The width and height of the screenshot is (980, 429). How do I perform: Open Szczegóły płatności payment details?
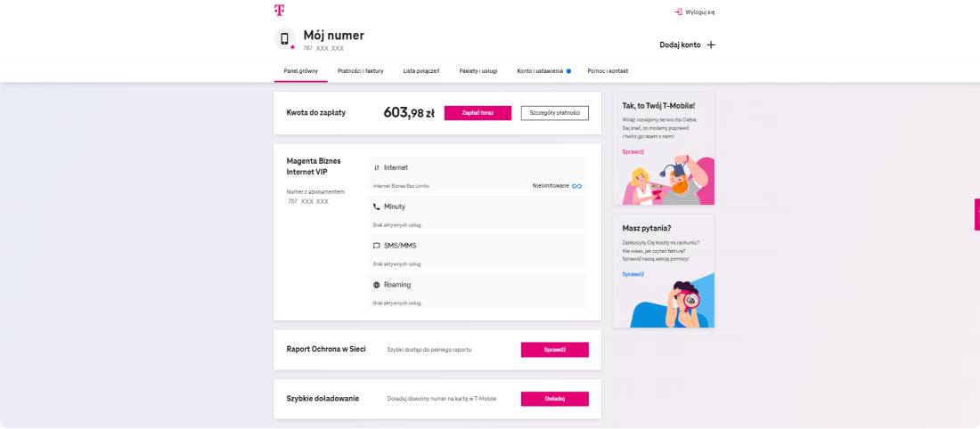pos(554,113)
